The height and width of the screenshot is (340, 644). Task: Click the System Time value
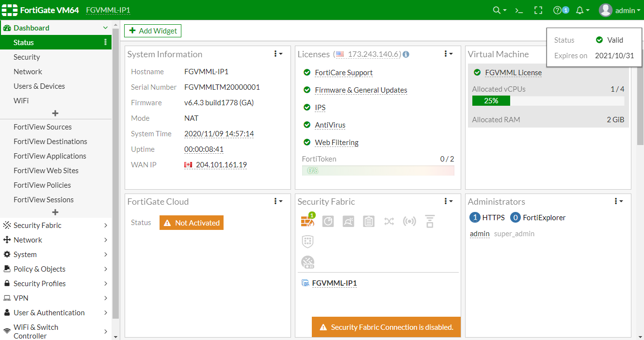pos(219,134)
